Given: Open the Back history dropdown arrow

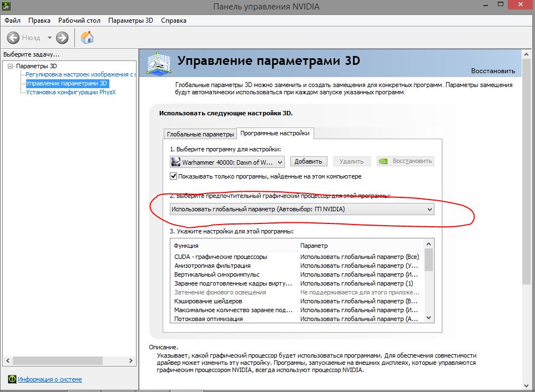Looking at the screenshot, I should point(49,38).
